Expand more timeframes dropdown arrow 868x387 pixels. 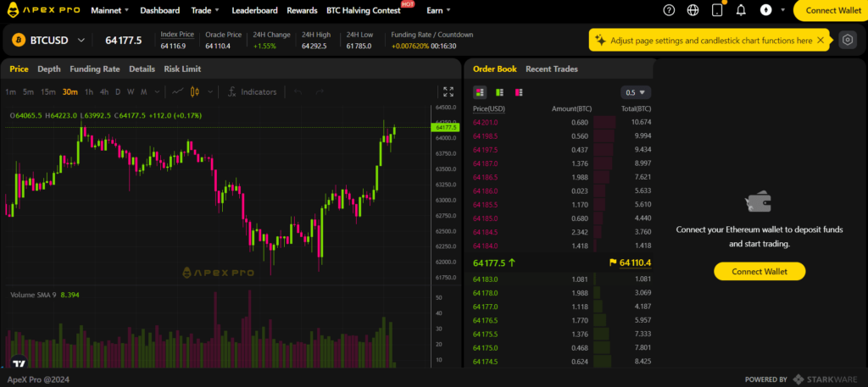[x=157, y=91]
